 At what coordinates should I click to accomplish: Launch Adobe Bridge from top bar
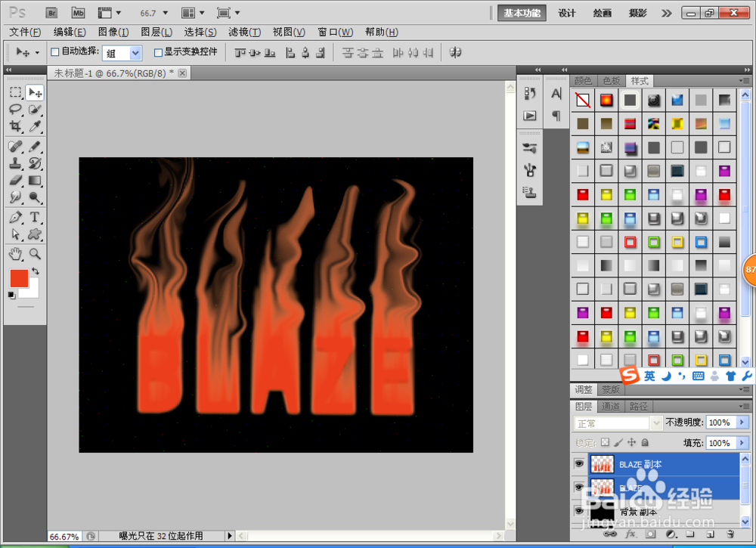pyautogui.click(x=51, y=13)
